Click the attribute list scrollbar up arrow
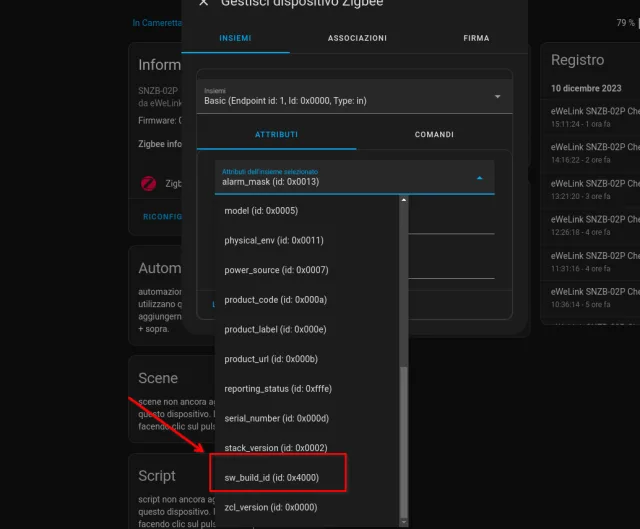 coord(404,200)
